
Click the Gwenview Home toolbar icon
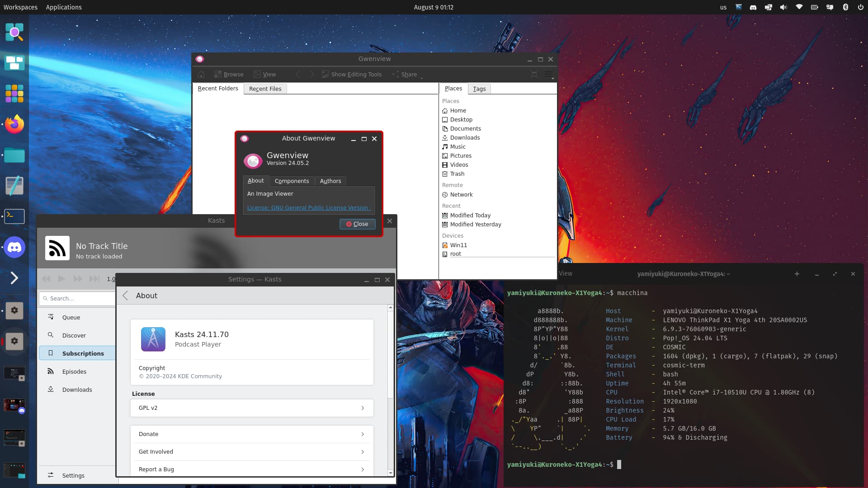[x=201, y=75]
